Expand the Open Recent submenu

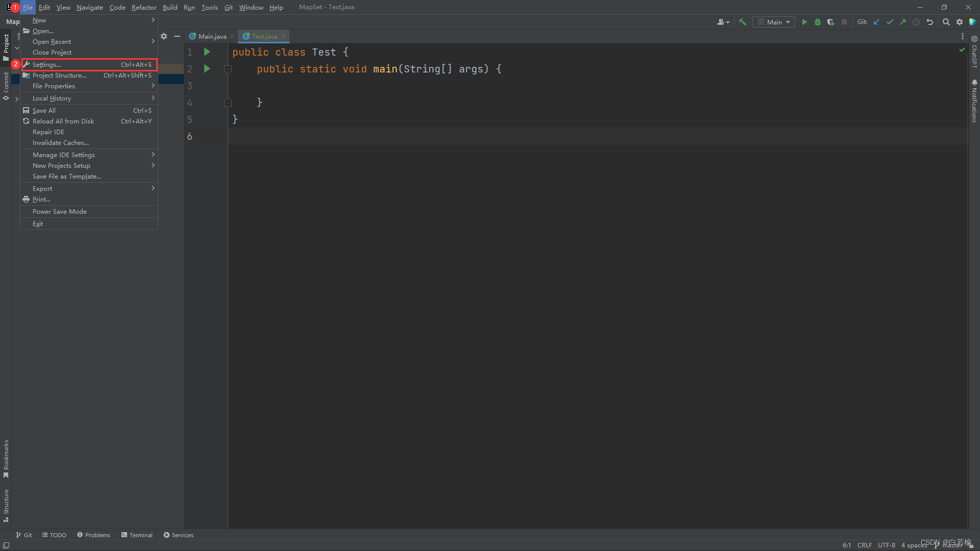52,41
